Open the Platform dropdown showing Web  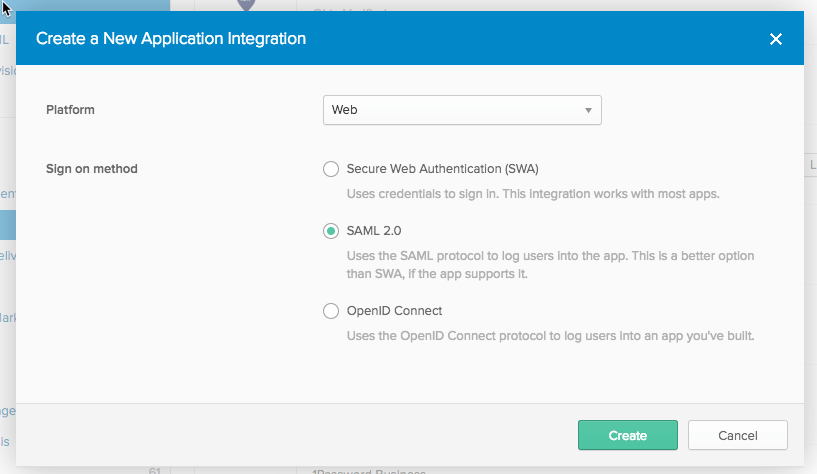click(x=461, y=110)
